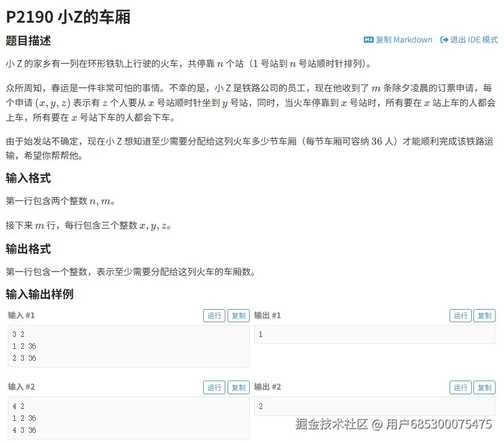Click the Markdown badge icon before 复制 Markdown
The height and width of the screenshot is (443, 504).
369,40
